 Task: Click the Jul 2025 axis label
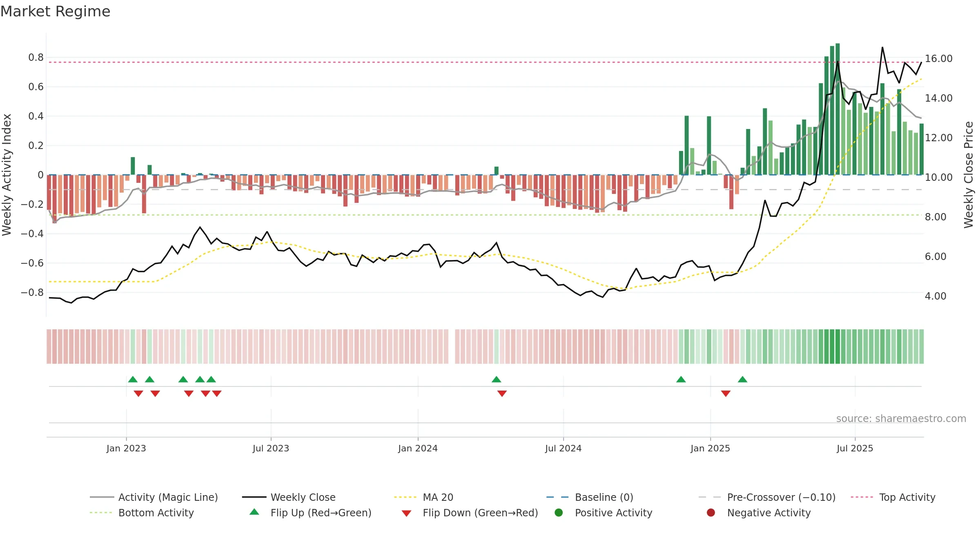[x=855, y=448]
